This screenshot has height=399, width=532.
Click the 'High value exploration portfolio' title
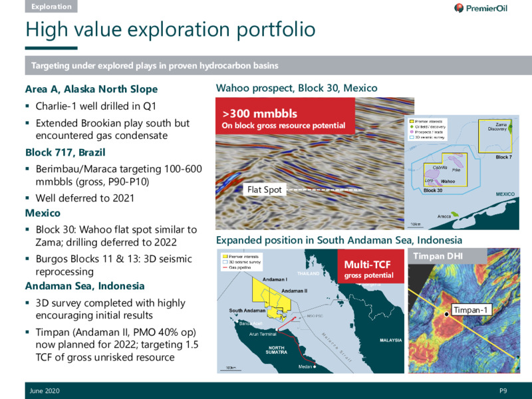(x=171, y=29)
